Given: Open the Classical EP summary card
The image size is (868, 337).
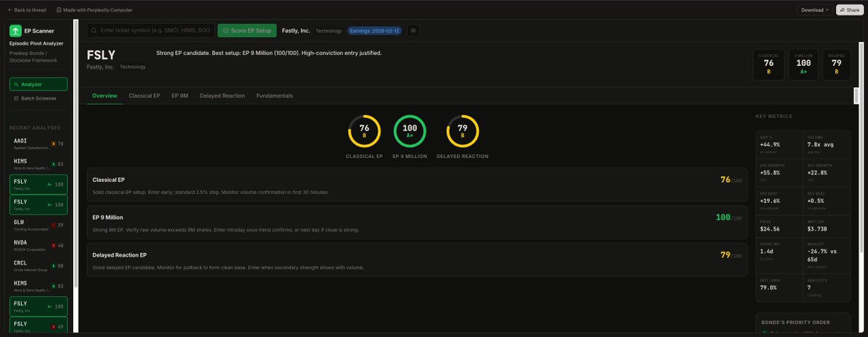Looking at the screenshot, I should [417, 185].
